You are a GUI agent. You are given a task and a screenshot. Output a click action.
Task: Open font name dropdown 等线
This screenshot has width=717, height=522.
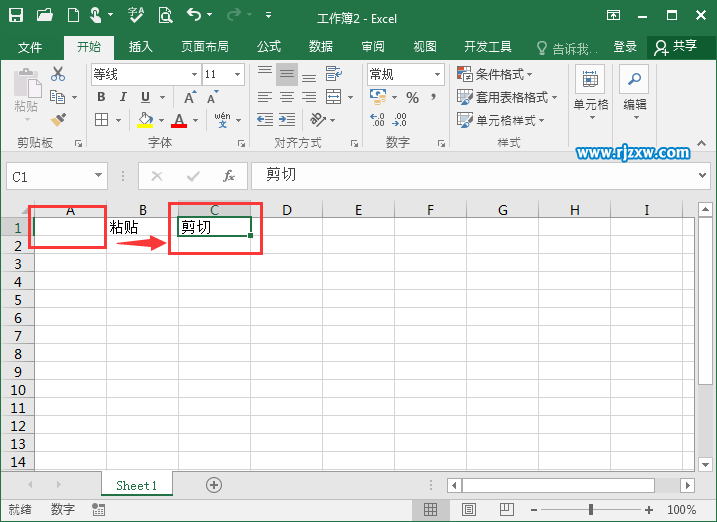point(194,74)
